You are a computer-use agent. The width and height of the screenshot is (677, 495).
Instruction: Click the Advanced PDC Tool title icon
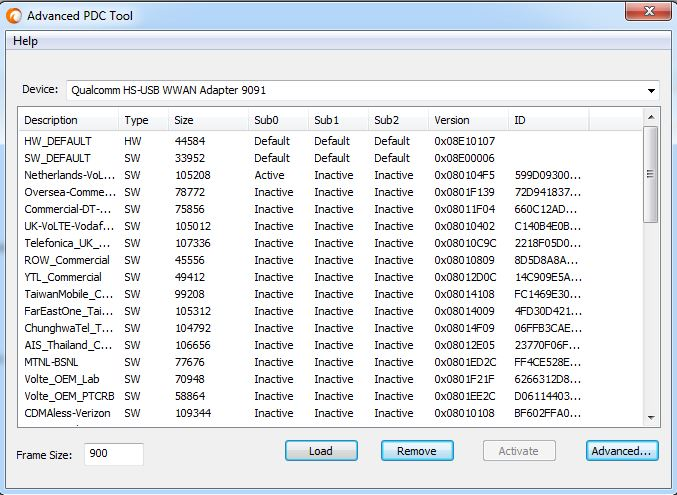click(x=13, y=16)
